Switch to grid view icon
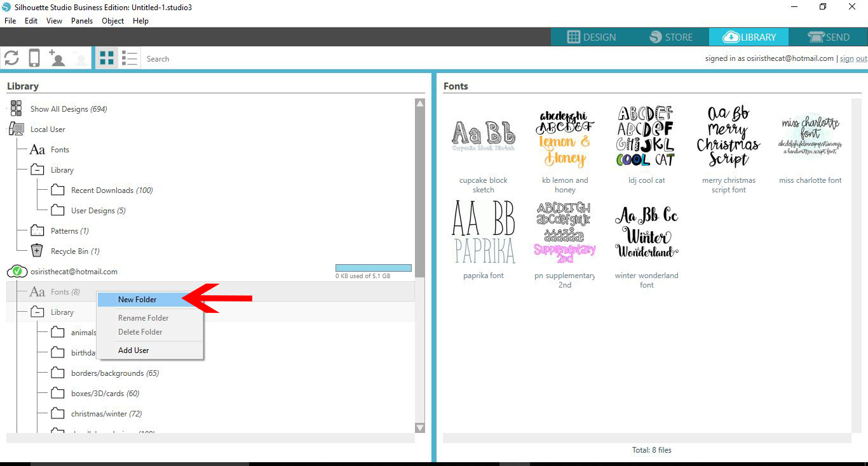Image resolution: width=868 pixels, height=466 pixels. (x=107, y=58)
